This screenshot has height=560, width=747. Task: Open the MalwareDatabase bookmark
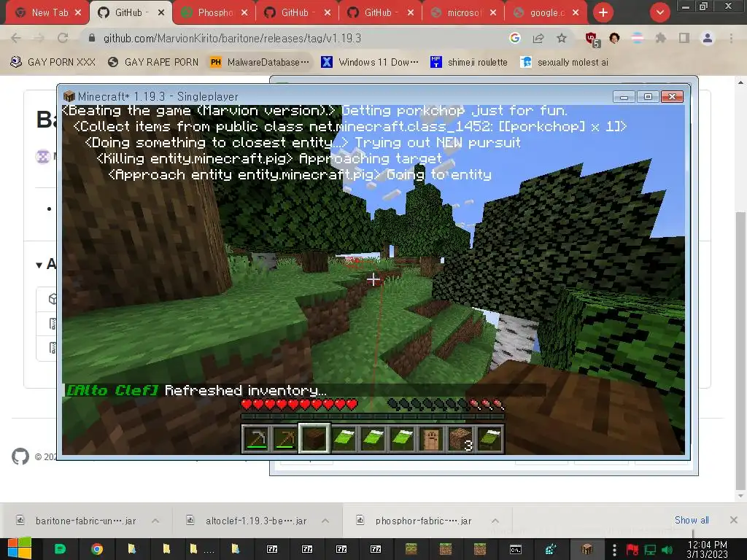(x=260, y=62)
